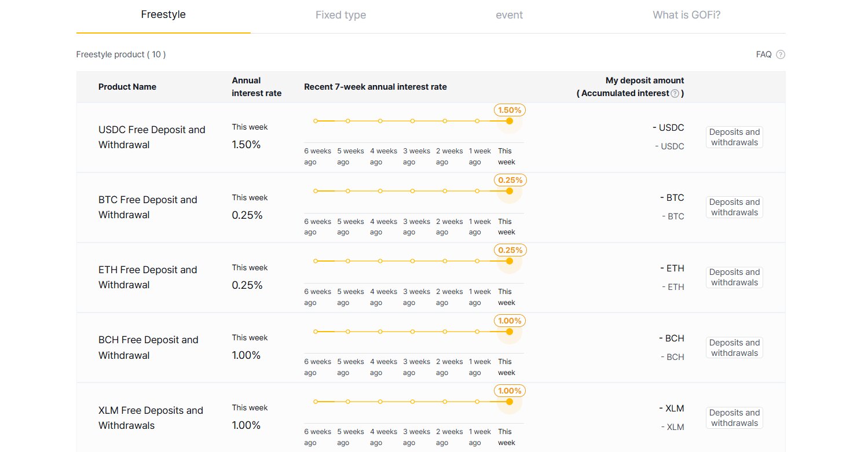Click the FAQ question mark icon
The image size is (868, 452).
(780, 54)
